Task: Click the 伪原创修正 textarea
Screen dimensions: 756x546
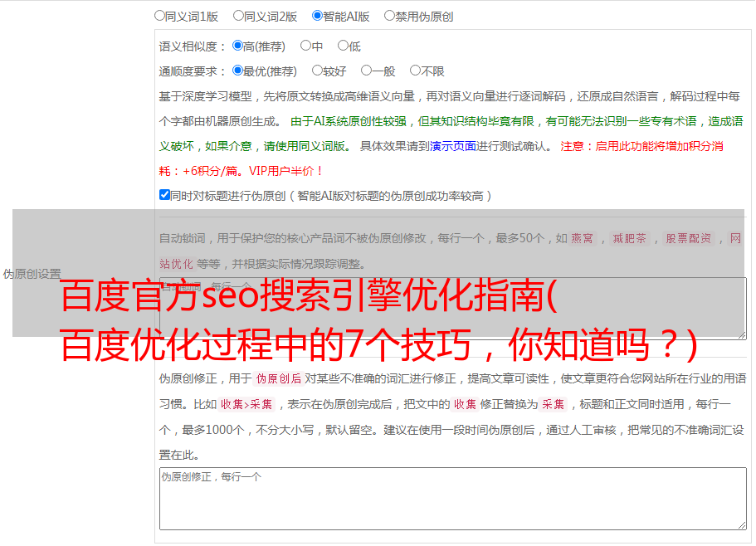Action: click(x=453, y=499)
